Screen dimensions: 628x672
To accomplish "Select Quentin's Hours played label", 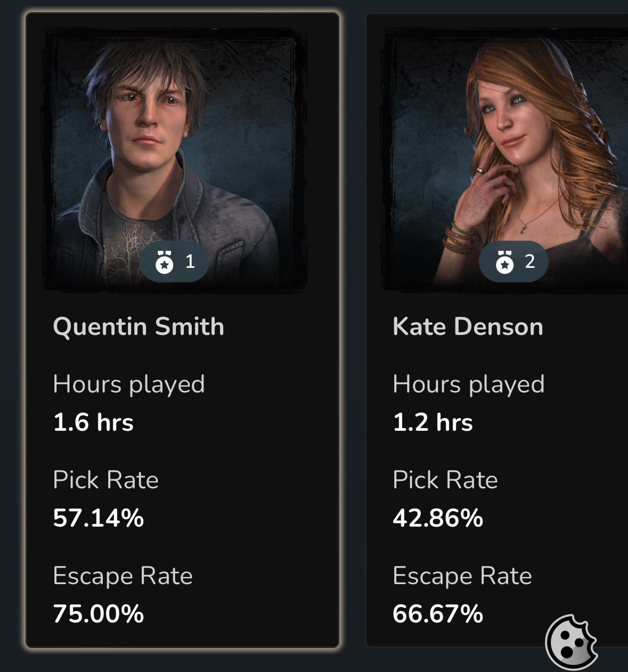I will click(x=129, y=384).
